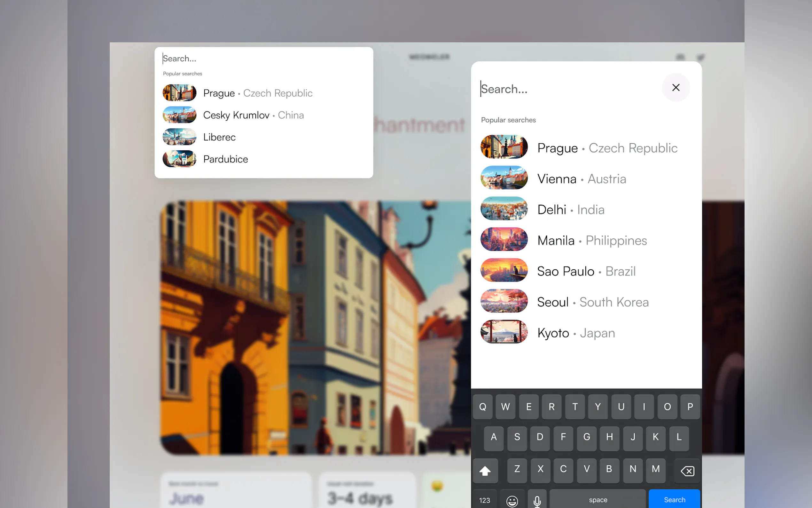This screenshot has height=508, width=812.
Task: Select Cesky Krumlov in the desktop dropdown
Action: pyautogui.click(x=254, y=115)
